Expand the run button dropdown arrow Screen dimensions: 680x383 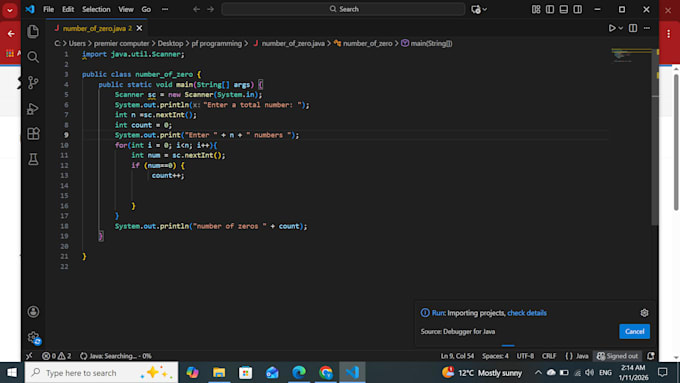click(621, 28)
